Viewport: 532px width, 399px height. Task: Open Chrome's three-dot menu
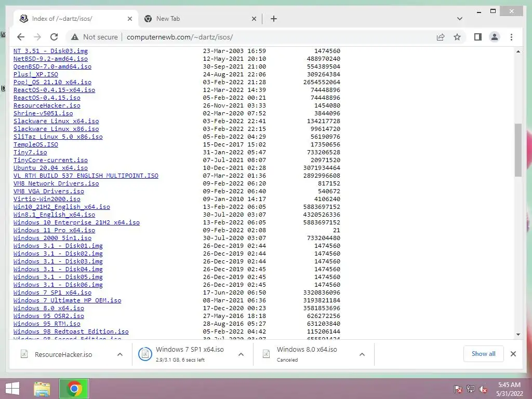point(511,37)
